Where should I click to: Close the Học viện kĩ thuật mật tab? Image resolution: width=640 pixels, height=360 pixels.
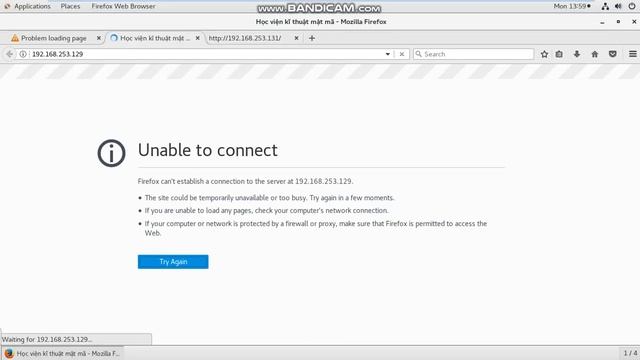198,38
